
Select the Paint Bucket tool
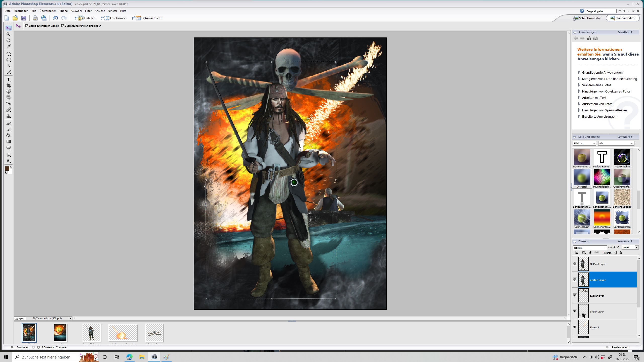[9, 135]
